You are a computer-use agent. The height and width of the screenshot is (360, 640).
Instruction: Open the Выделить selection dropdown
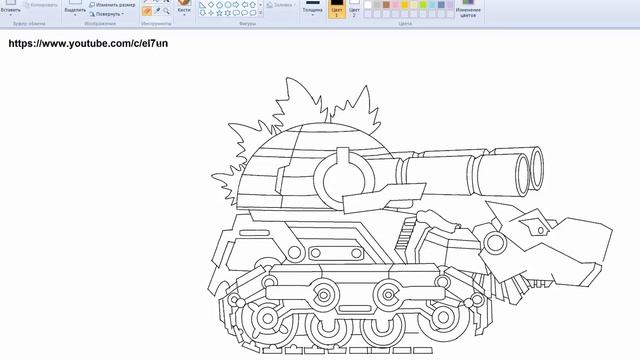click(75, 15)
